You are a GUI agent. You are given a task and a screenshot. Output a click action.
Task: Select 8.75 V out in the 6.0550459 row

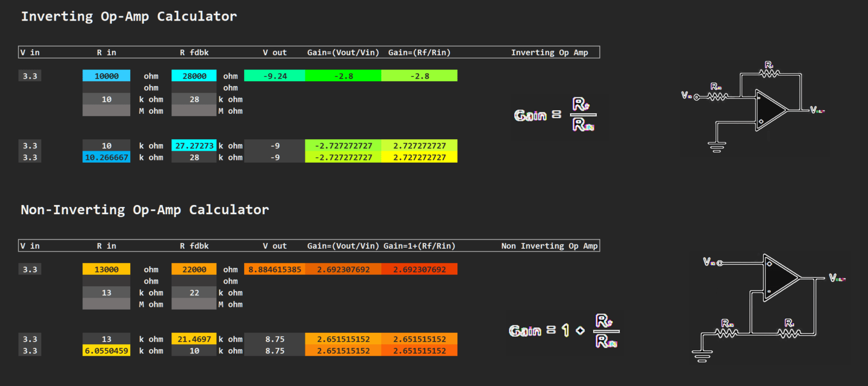tap(275, 351)
